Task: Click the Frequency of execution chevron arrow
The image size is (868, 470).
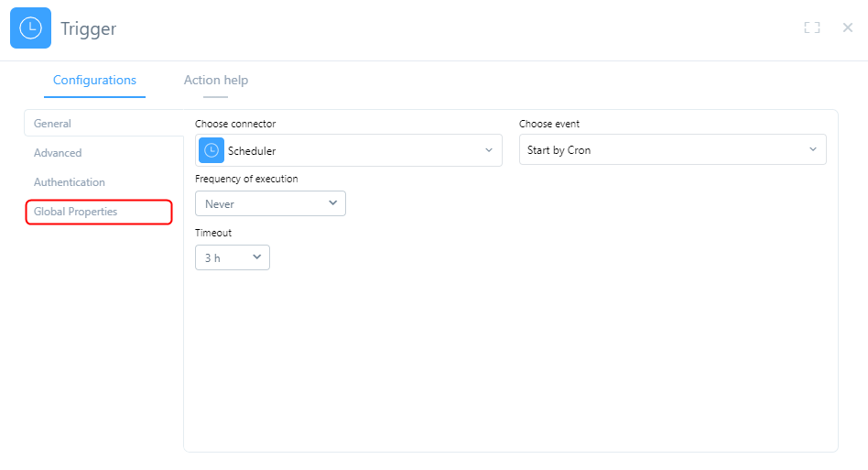Action: 332,203
